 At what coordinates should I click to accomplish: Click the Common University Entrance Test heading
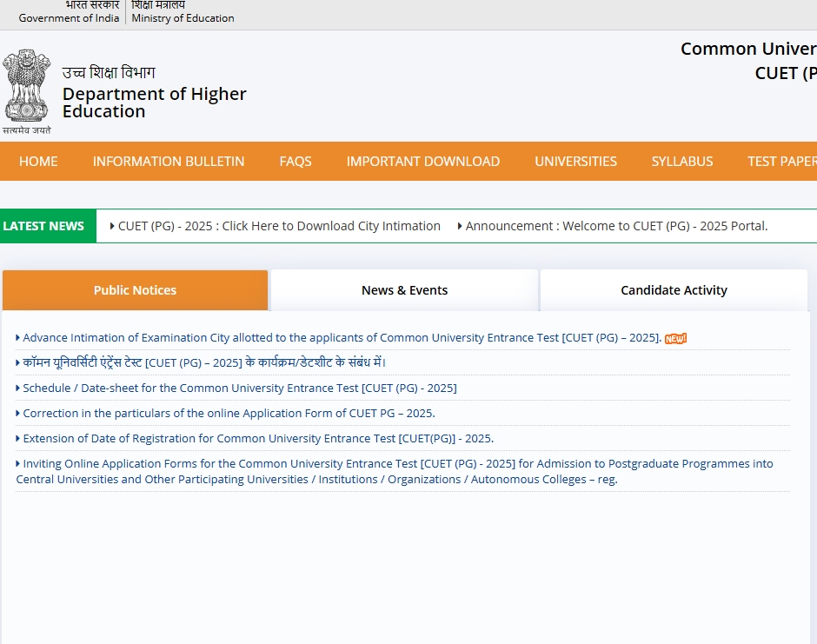point(748,49)
